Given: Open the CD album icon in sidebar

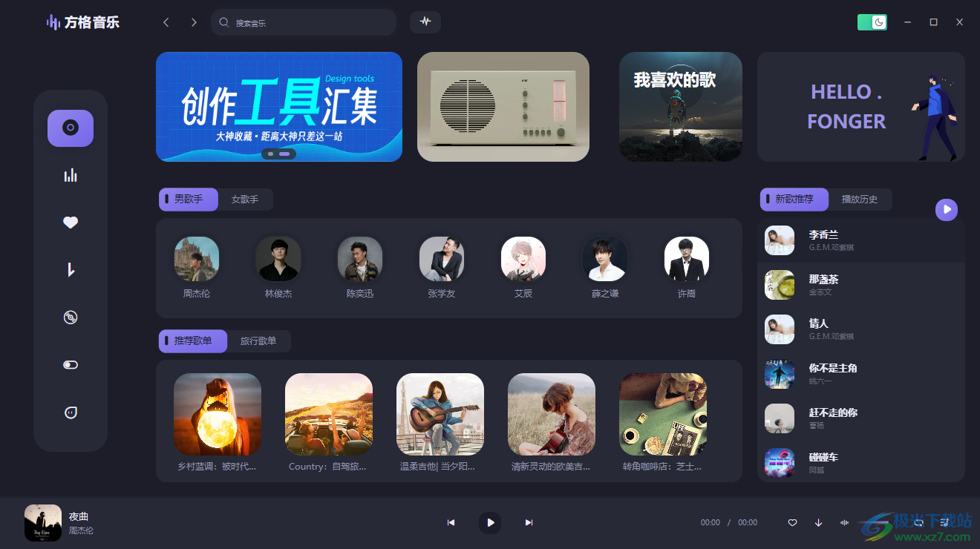Looking at the screenshot, I should pyautogui.click(x=71, y=318).
